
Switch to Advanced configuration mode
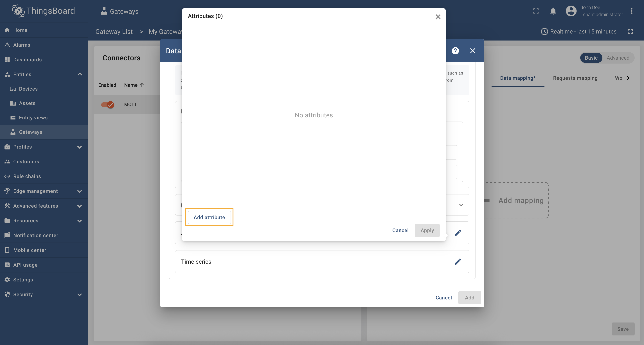coord(618,58)
